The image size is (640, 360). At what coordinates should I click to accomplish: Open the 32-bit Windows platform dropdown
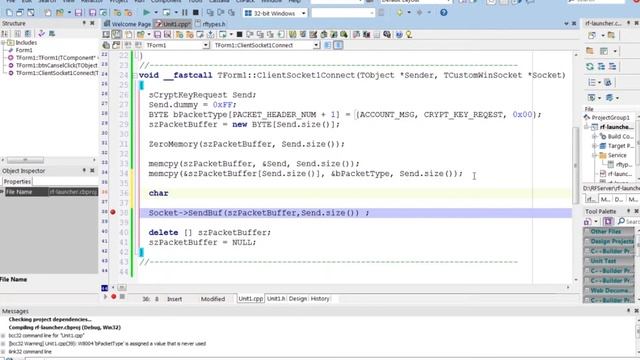(303, 13)
